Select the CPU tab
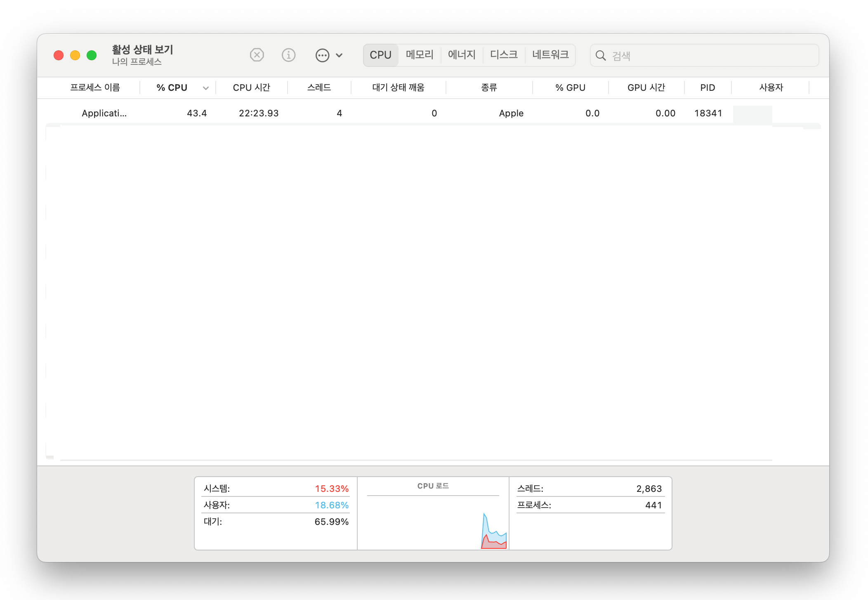The height and width of the screenshot is (600, 868). pos(380,55)
